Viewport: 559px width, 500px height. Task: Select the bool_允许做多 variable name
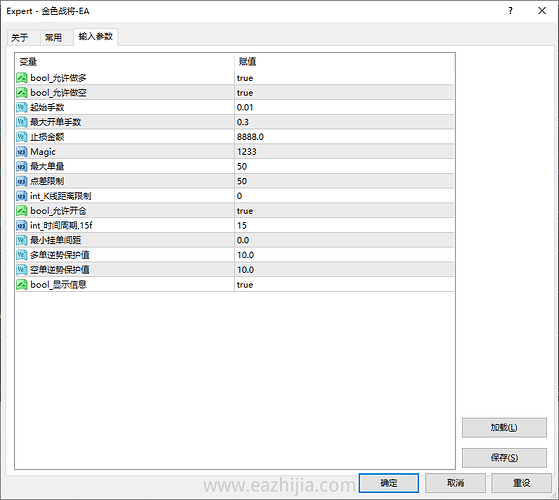[58, 78]
